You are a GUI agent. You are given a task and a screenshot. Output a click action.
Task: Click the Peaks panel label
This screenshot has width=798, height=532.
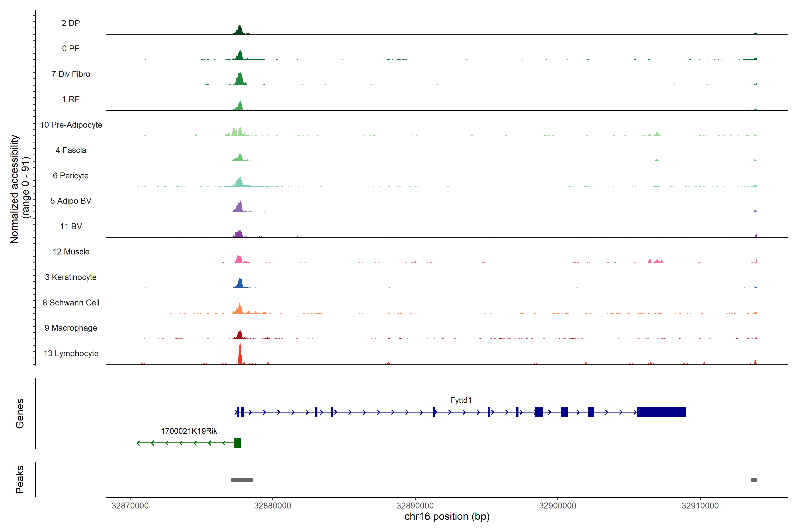point(20,479)
